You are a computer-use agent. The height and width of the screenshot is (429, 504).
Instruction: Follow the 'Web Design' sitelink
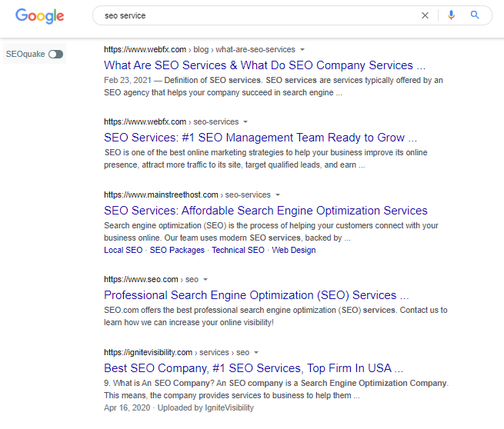coord(294,250)
